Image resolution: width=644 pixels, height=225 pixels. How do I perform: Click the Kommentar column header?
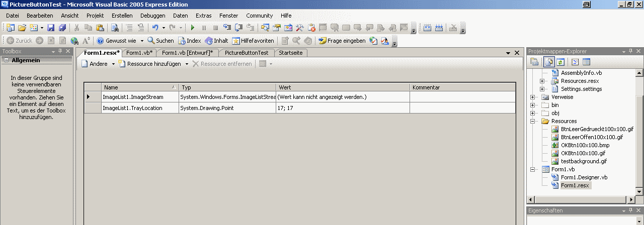pos(462,87)
